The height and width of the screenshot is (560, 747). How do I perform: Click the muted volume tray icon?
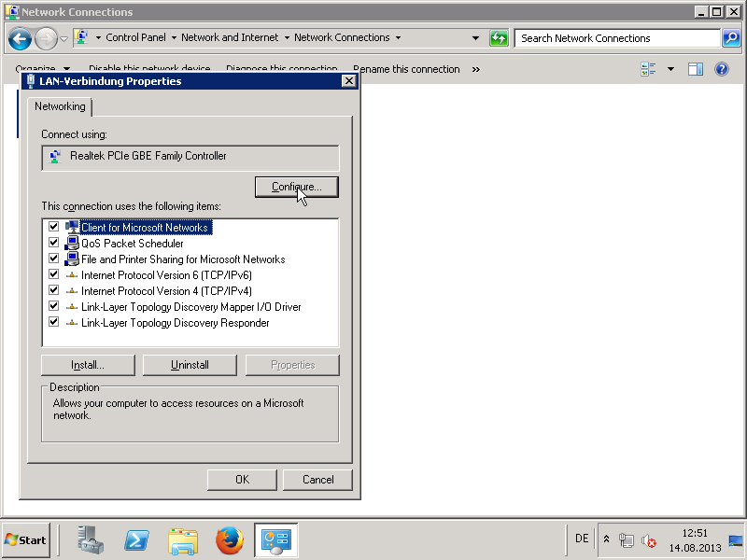pos(648,540)
